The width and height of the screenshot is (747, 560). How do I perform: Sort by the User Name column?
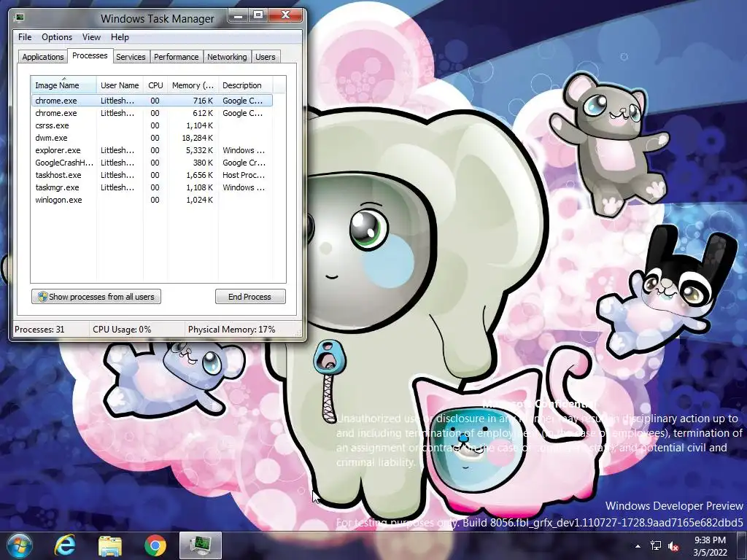click(120, 85)
